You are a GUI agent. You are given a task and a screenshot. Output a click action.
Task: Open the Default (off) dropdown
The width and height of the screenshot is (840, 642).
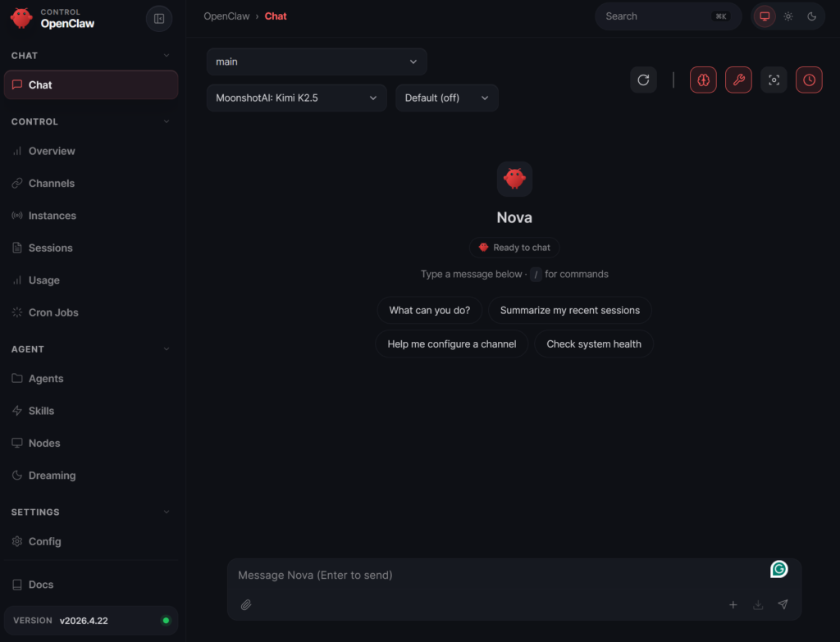[x=446, y=98]
